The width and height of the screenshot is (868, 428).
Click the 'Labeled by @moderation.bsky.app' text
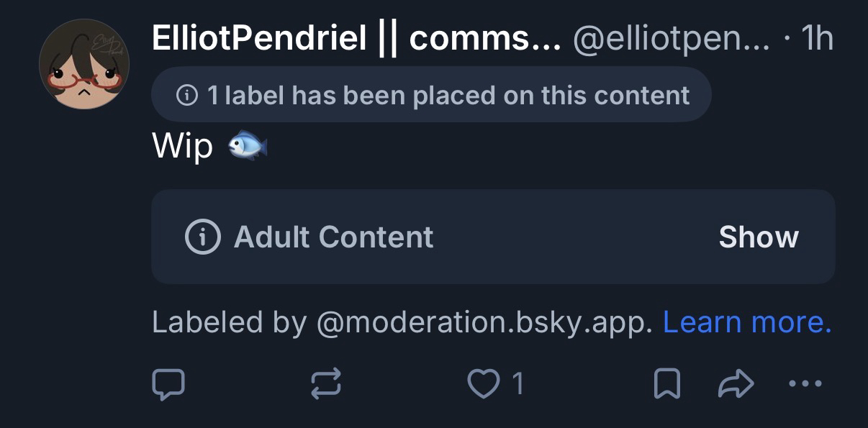coord(402,322)
